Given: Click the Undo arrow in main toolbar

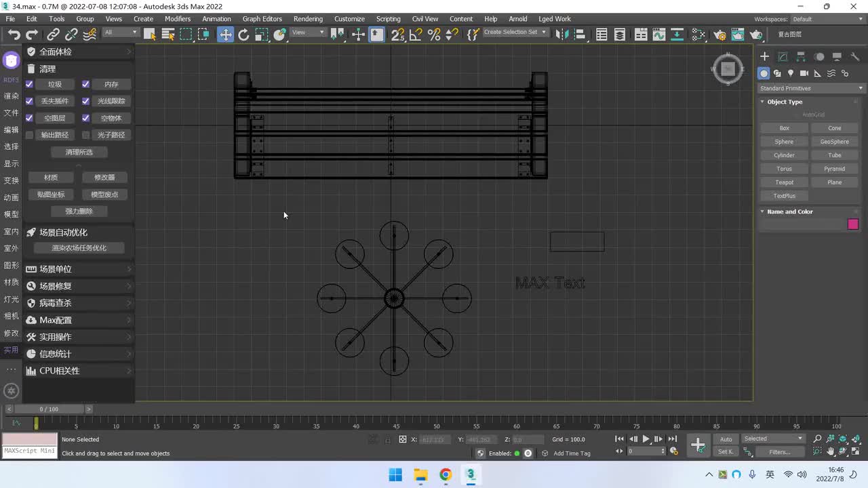Looking at the screenshot, I should [14, 35].
